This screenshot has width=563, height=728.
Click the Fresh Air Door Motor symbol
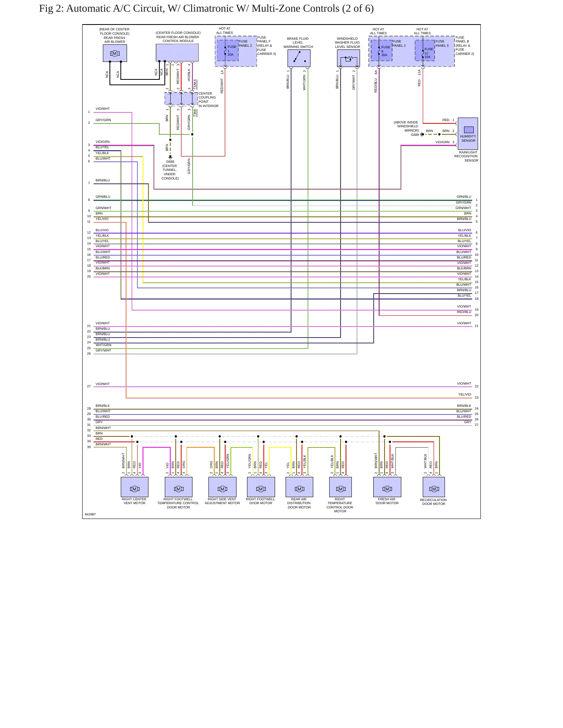pyautogui.click(x=387, y=487)
